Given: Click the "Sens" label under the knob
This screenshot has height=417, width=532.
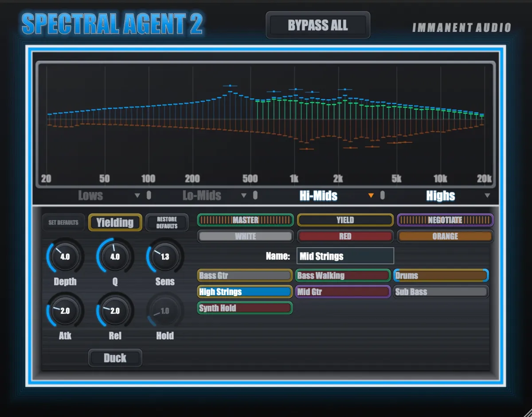Looking at the screenshot, I should coord(165,282).
